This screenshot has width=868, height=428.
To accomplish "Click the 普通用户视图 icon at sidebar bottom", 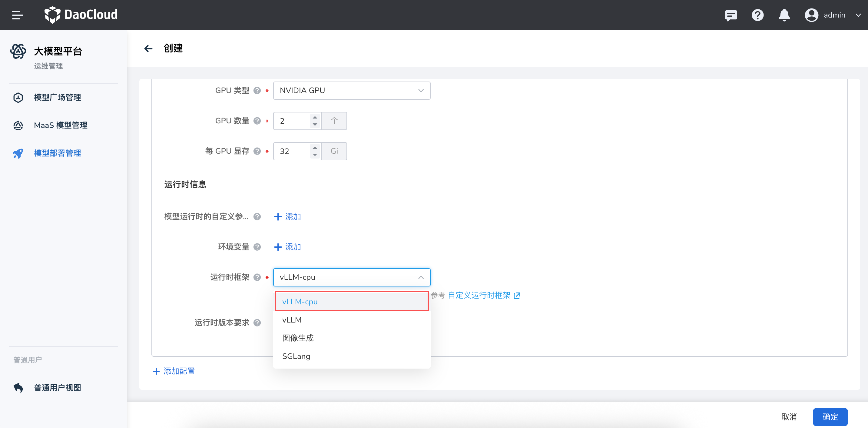I will coord(18,387).
